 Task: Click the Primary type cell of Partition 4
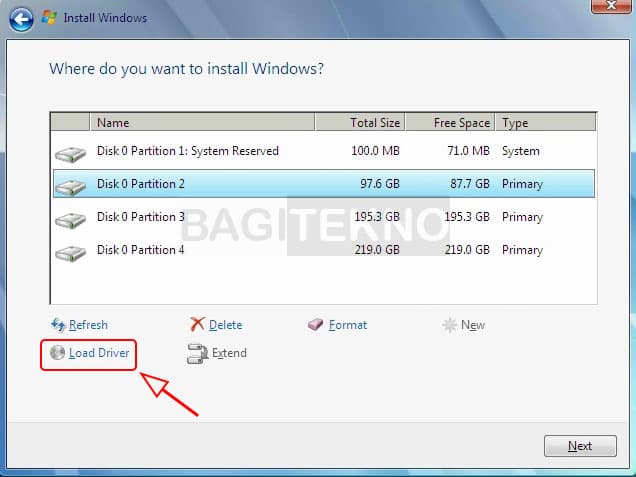(x=522, y=250)
